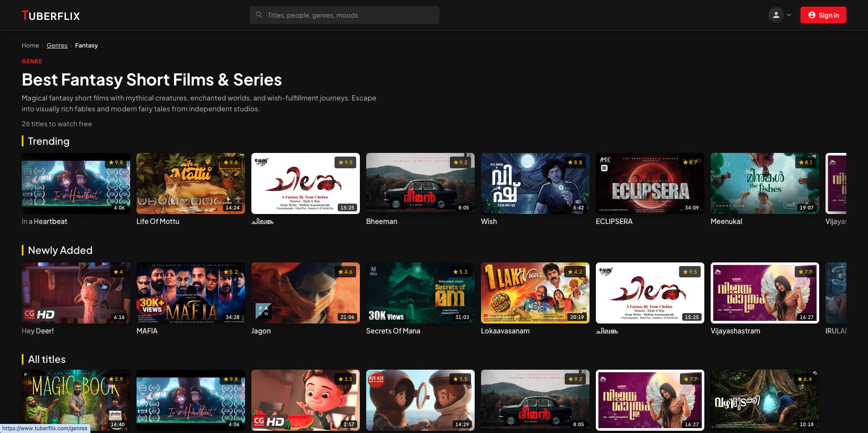Click the "Newly Added" section heading

[x=60, y=250]
